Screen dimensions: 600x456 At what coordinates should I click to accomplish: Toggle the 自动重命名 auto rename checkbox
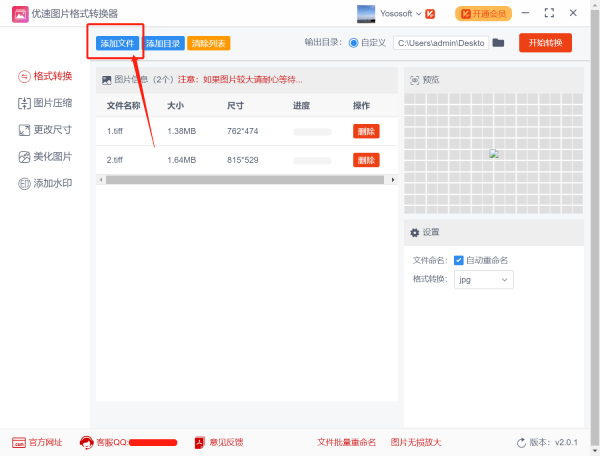[458, 260]
